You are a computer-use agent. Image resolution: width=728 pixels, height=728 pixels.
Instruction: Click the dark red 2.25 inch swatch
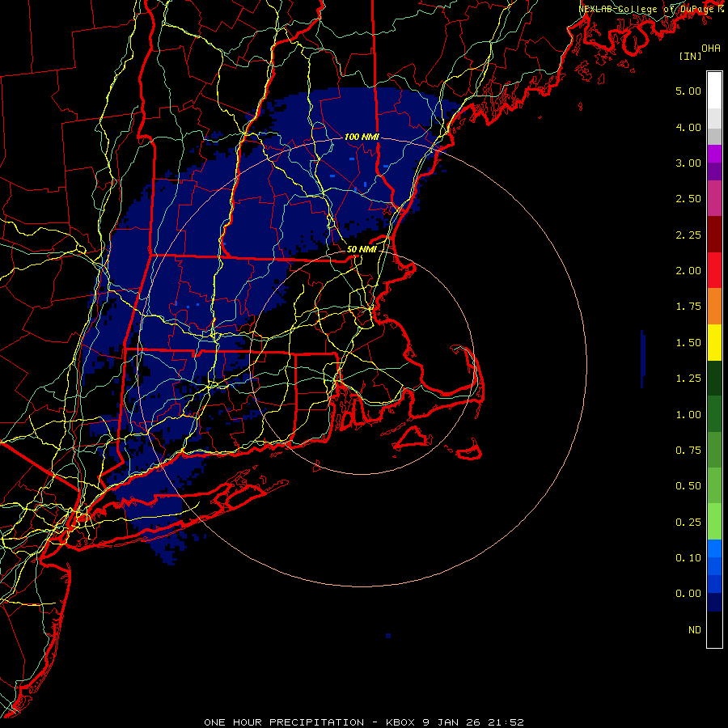(x=714, y=235)
